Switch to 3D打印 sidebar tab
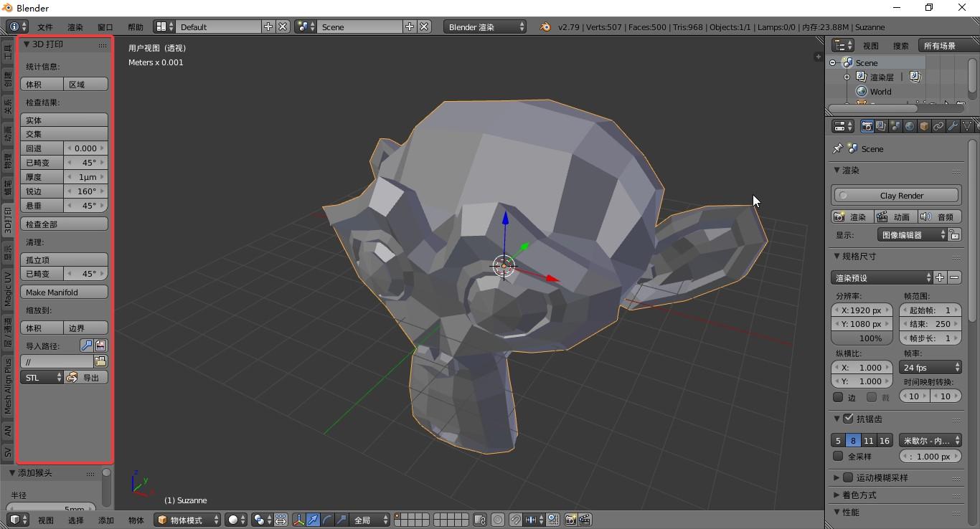Image resolution: width=980 pixels, height=529 pixels. [8, 221]
